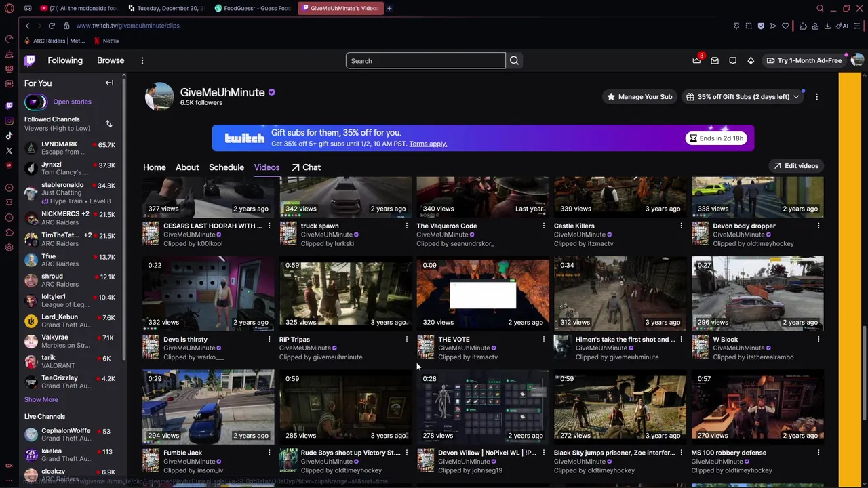The image size is (868, 488).
Task: Open options for truck spawn clip
Action: (x=406, y=226)
